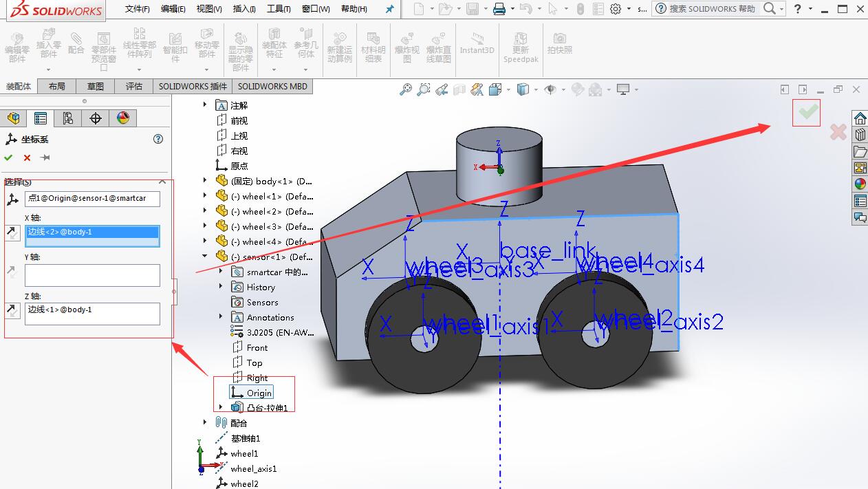Open the FeatureManager design tree tab
The width and height of the screenshot is (868, 489).
14,118
